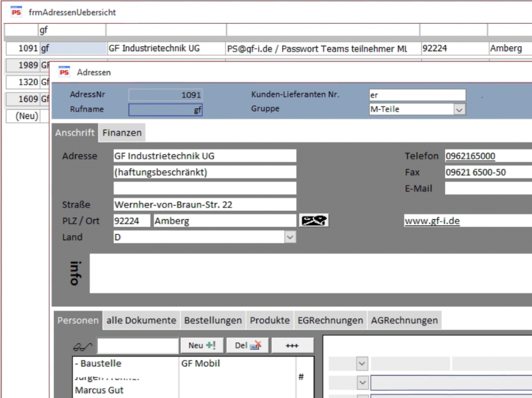The height and width of the screenshot is (398, 532).
Task: Click the (haftungsbeschränkt) address line
Action: 205,172
